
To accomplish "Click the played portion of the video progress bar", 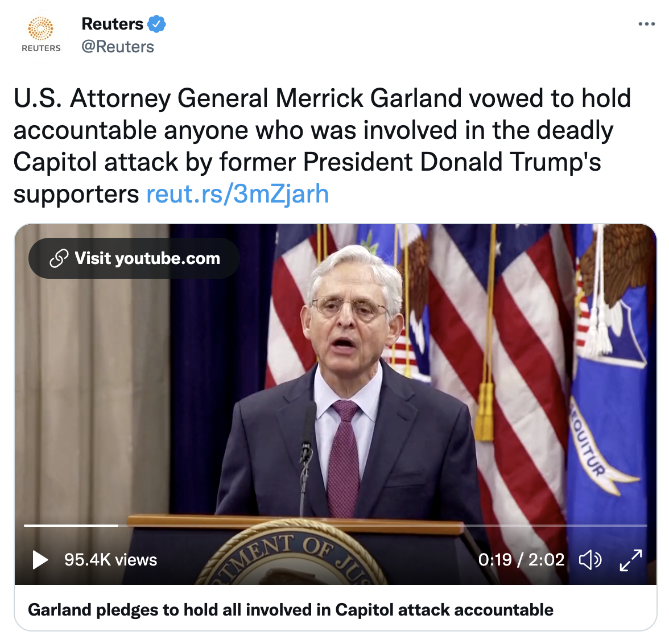I will [x=71, y=525].
